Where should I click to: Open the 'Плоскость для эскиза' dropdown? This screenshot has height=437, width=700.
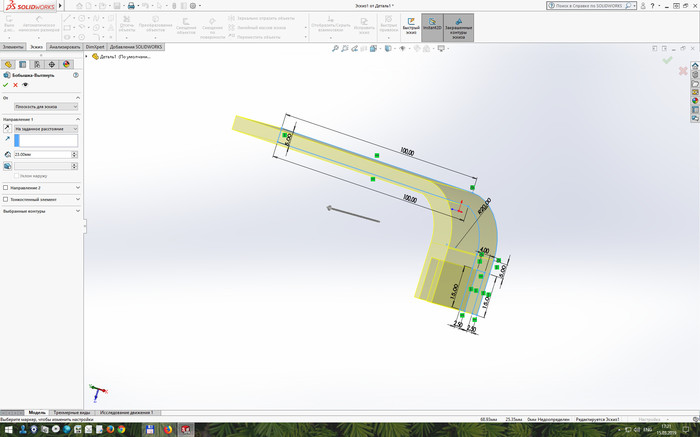click(40, 106)
